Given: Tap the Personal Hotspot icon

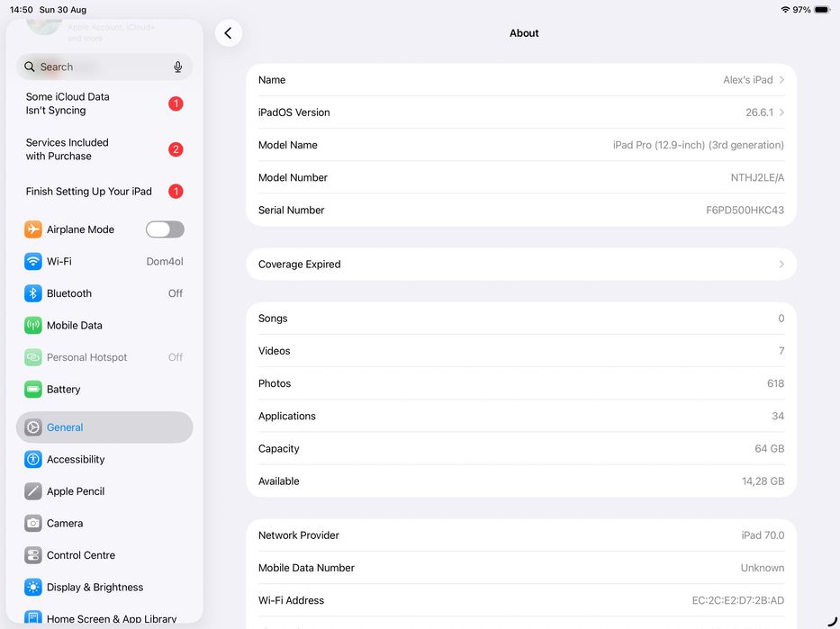Looking at the screenshot, I should tap(33, 357).
